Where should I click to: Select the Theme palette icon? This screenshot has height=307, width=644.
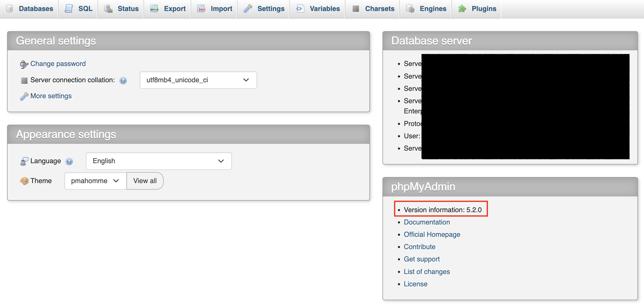click(x=24, y=181)
